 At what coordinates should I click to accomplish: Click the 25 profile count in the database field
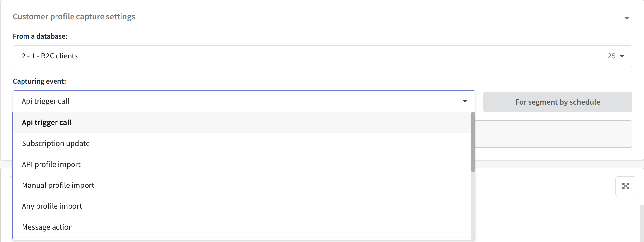coord(611,56)
